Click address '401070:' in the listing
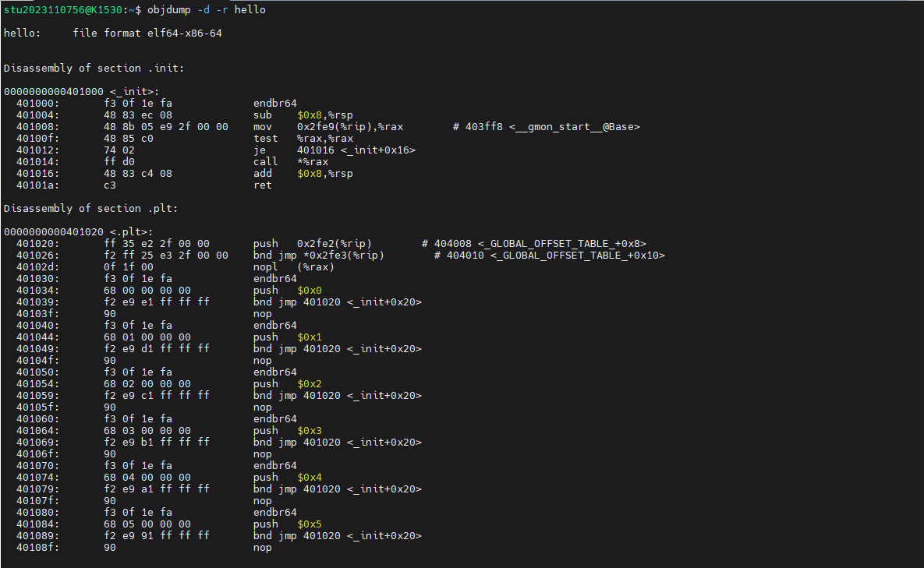This screenshot has height=568, width=924. (37, 466)
